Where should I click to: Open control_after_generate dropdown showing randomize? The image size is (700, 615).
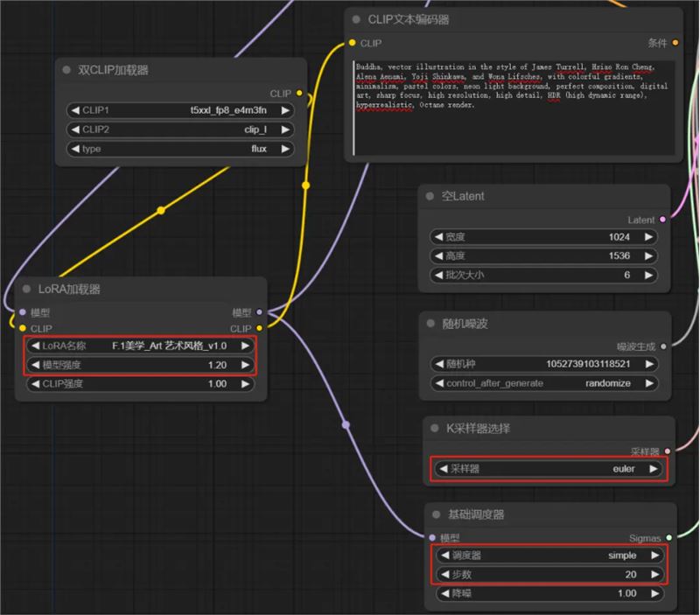[544, 383]
